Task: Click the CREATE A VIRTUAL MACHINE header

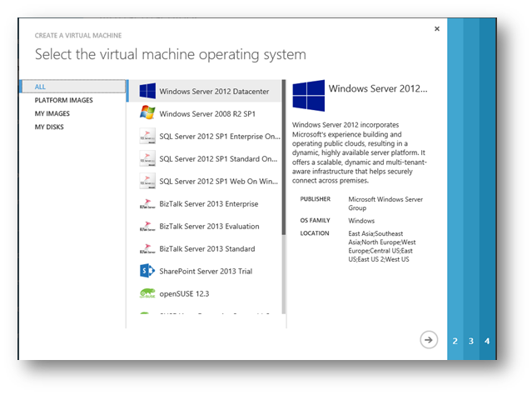Action: pyautogui.click(x=78, y=35)
